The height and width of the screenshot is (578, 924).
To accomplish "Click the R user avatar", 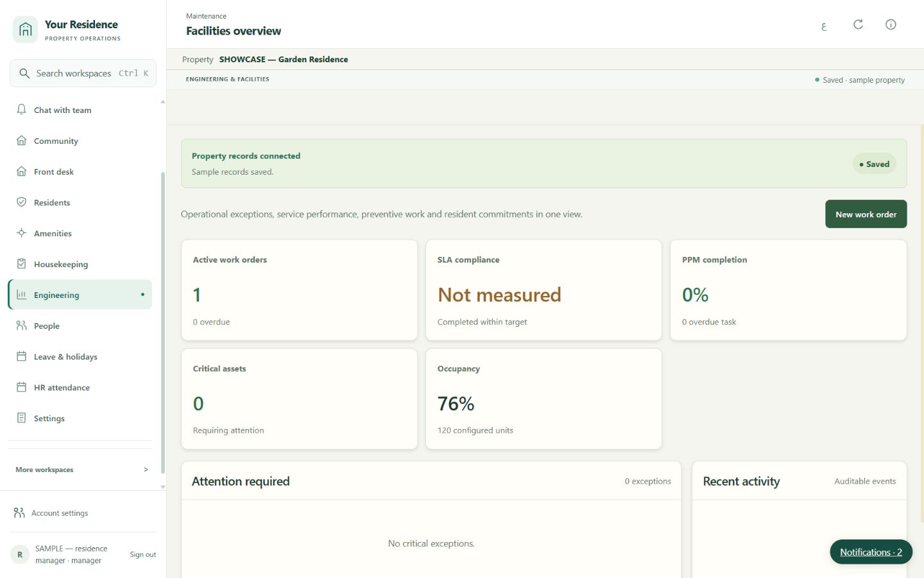I will pos(20,554).
